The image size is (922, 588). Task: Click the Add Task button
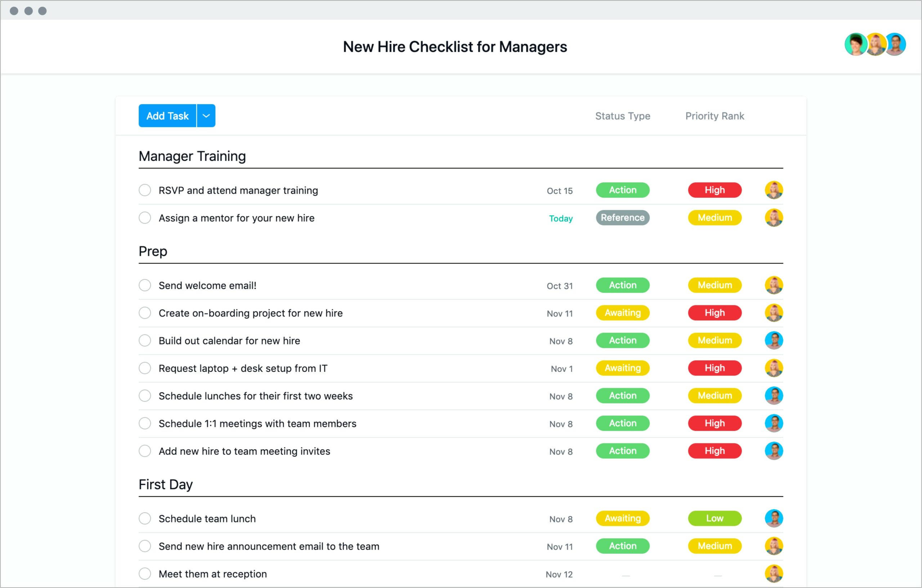click(167, 116)
